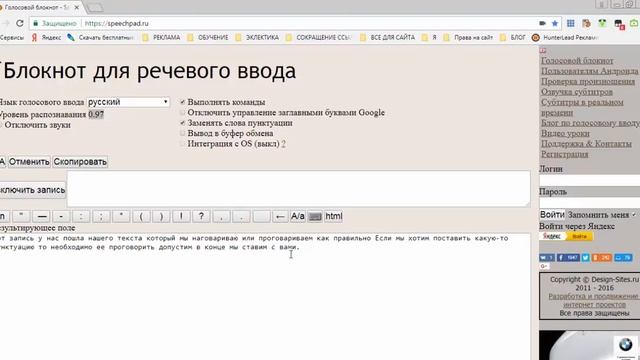Open Озвучка субтитров link
The image size is (640, 360).
577,92
